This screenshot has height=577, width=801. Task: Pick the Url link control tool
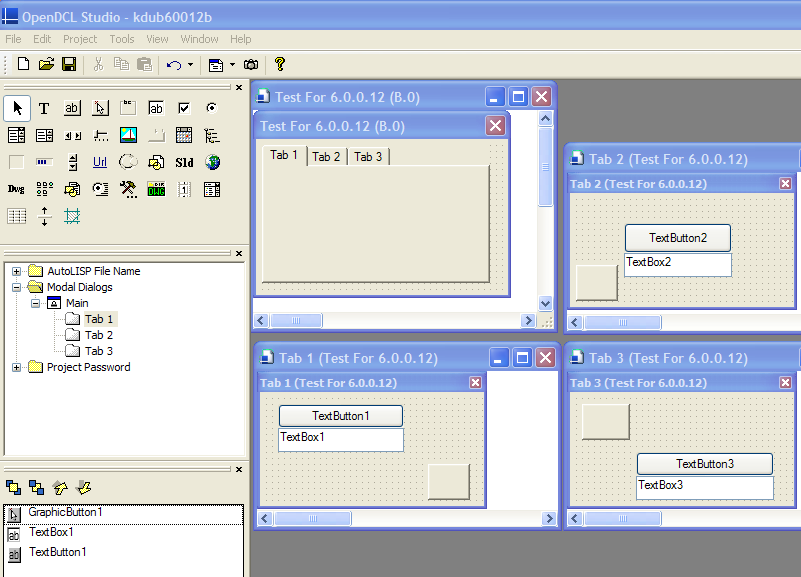click(x=100, y=162)
